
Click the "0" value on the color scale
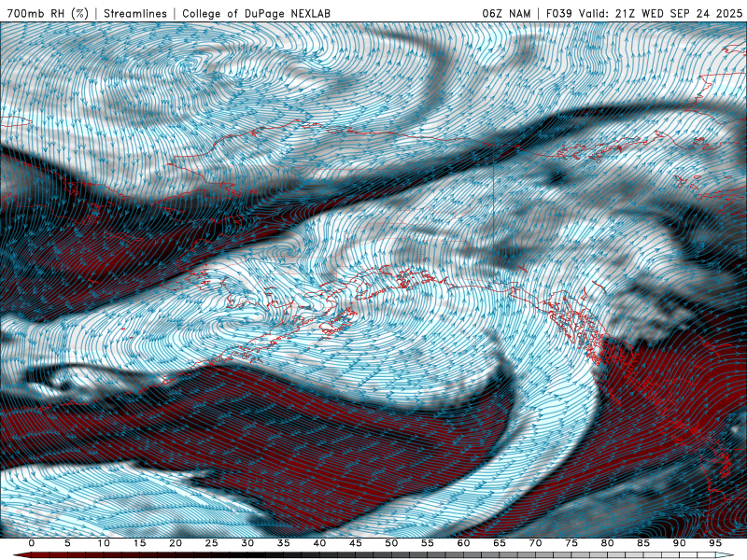pos(32,543)
